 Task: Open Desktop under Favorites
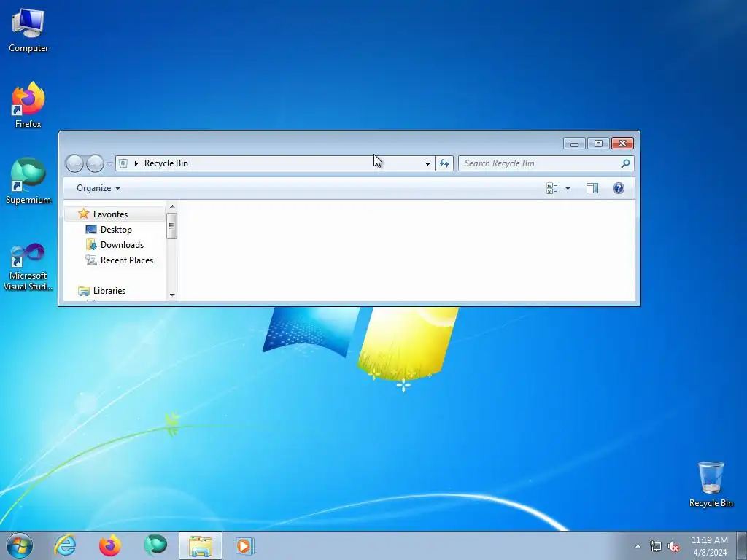point(116,230)
